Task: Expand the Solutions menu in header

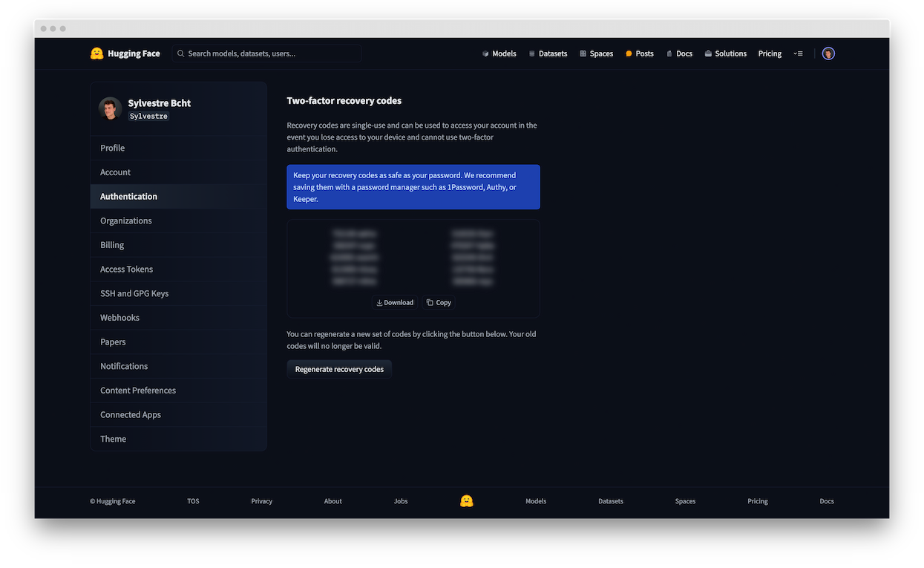Action: point(725,53)
